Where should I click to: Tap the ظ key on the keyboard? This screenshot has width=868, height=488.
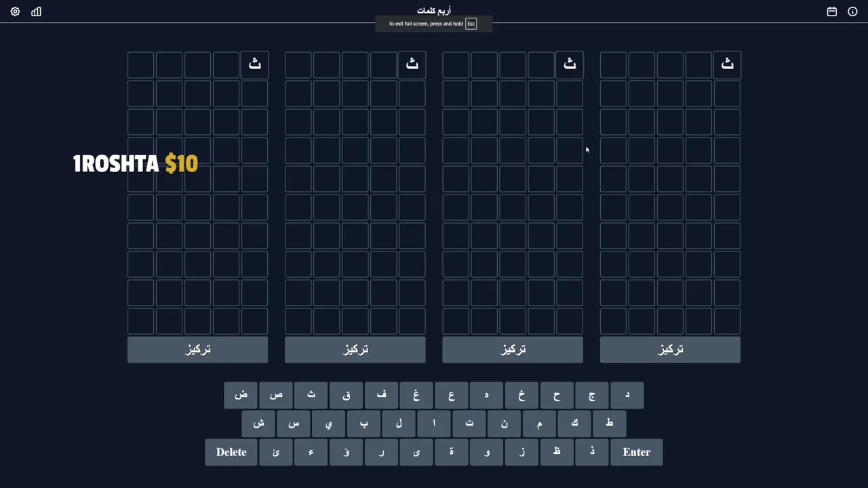[x=557, y=452]
